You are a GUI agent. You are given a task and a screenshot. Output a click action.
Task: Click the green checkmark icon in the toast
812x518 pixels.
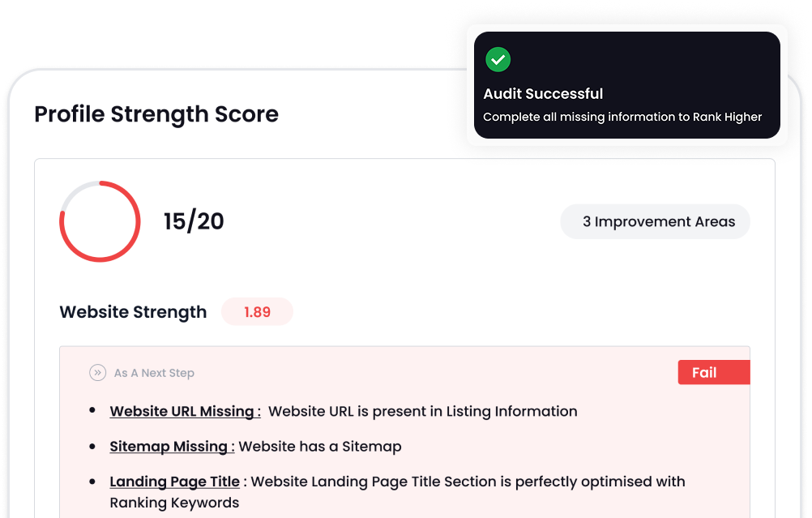tap(498, 59)
